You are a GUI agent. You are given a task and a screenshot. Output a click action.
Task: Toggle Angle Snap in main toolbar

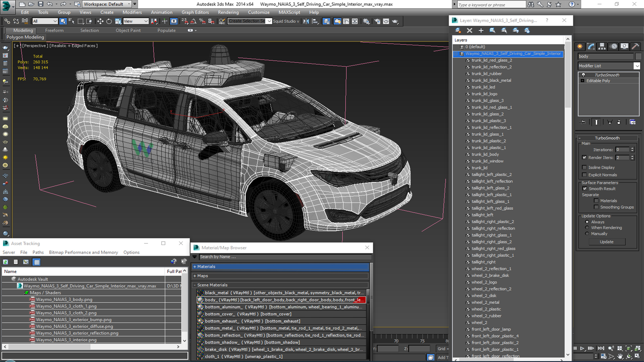(x=194, y=21)
